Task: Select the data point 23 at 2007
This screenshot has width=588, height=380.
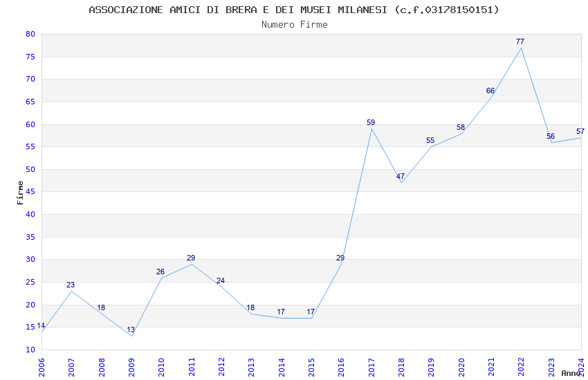Action: tap(72, 291)
